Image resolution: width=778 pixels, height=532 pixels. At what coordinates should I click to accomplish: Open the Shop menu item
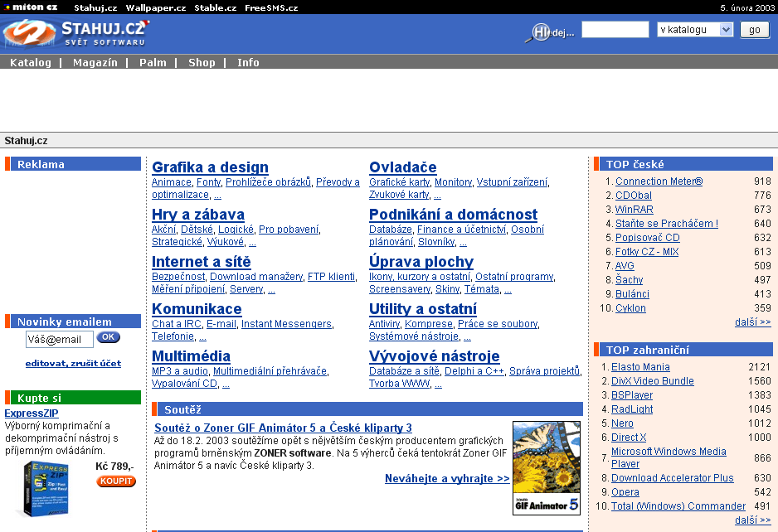[202, 62]
